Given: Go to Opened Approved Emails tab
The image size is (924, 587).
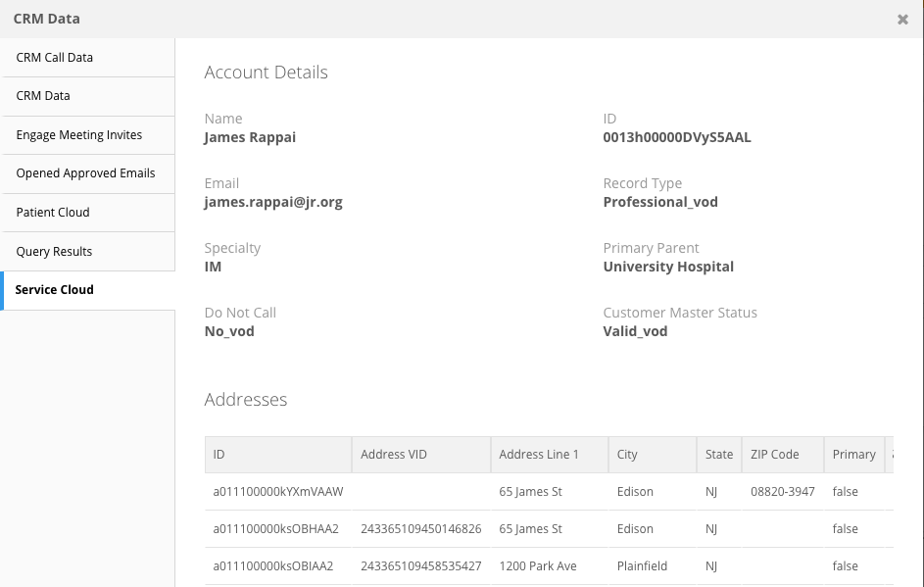Looking at the screenshot, I should 85,173.
